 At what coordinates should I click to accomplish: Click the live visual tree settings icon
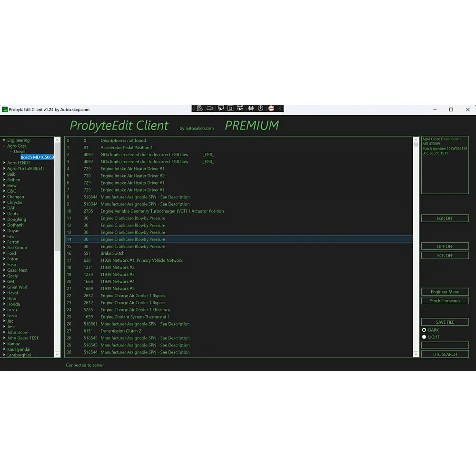200,109
